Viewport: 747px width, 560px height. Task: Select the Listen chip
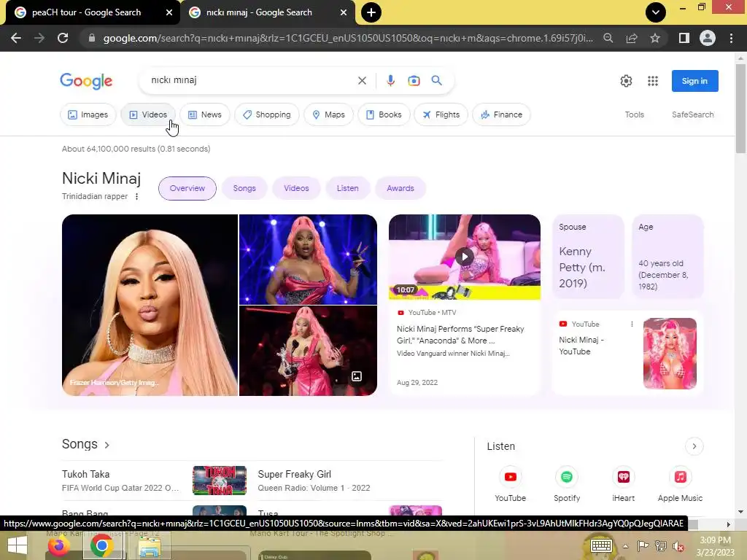348,188
